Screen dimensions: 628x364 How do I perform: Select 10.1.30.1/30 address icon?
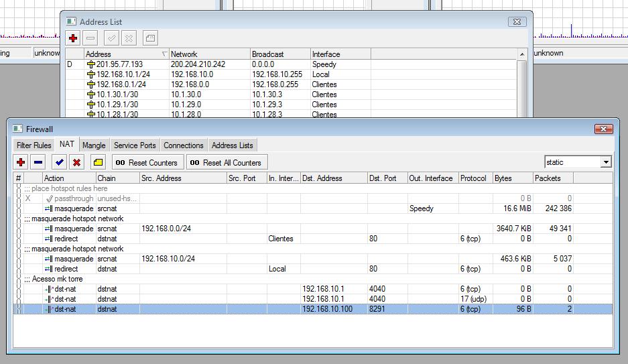pos(91,95)
